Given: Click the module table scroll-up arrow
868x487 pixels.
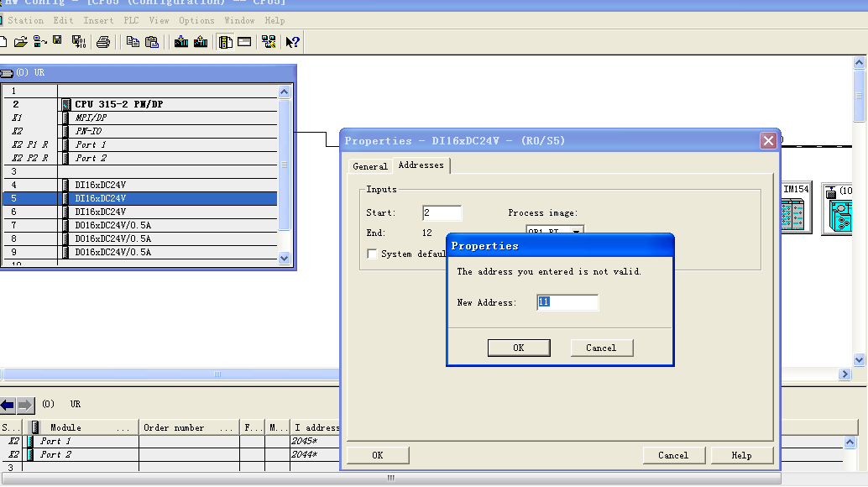Looking at the screenshot, I should 850,442.
